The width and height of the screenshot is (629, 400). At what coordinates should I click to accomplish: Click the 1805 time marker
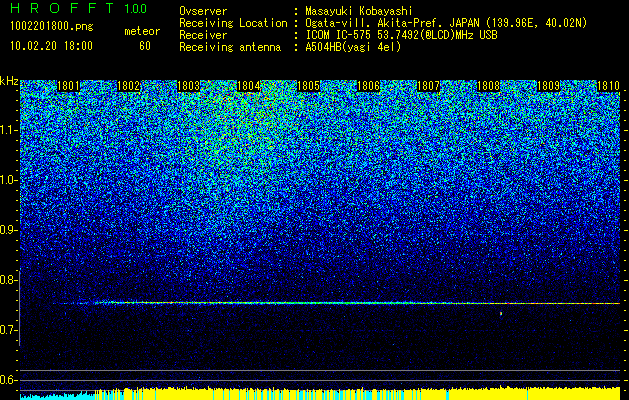pyautogui.click(x=308, y=86)
